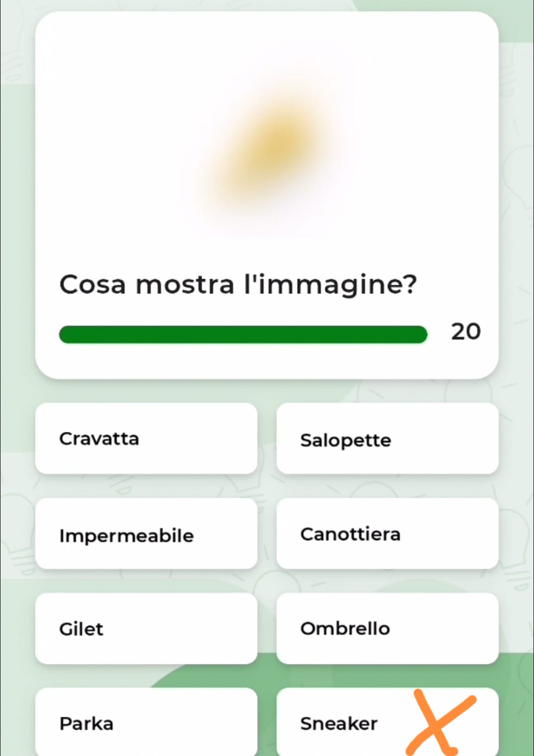Screen dimensions: 534x756
Task: Pick Parka as the answer
Action: [x=146, y=722]
